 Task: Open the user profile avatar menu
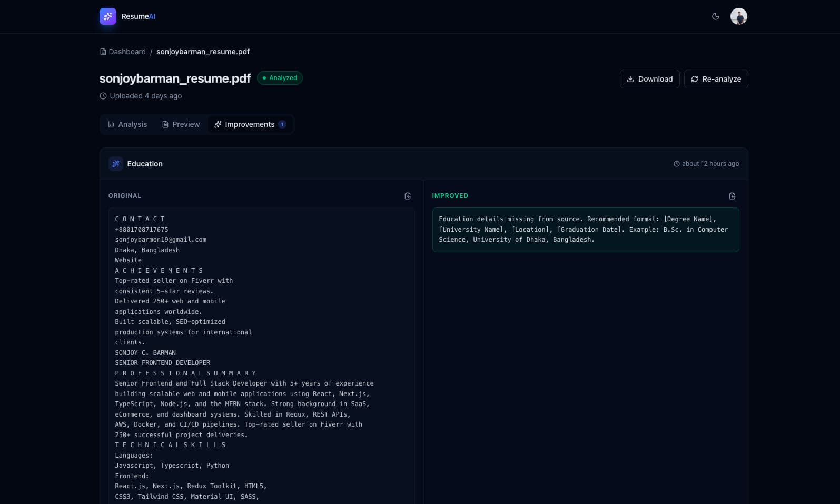(x=738, y=16)
